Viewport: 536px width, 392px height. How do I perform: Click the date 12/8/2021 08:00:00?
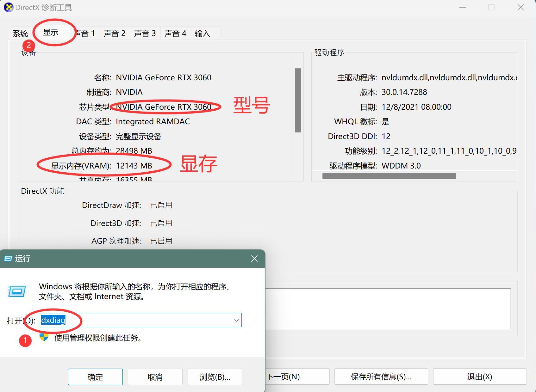click(x=416, y=107)
